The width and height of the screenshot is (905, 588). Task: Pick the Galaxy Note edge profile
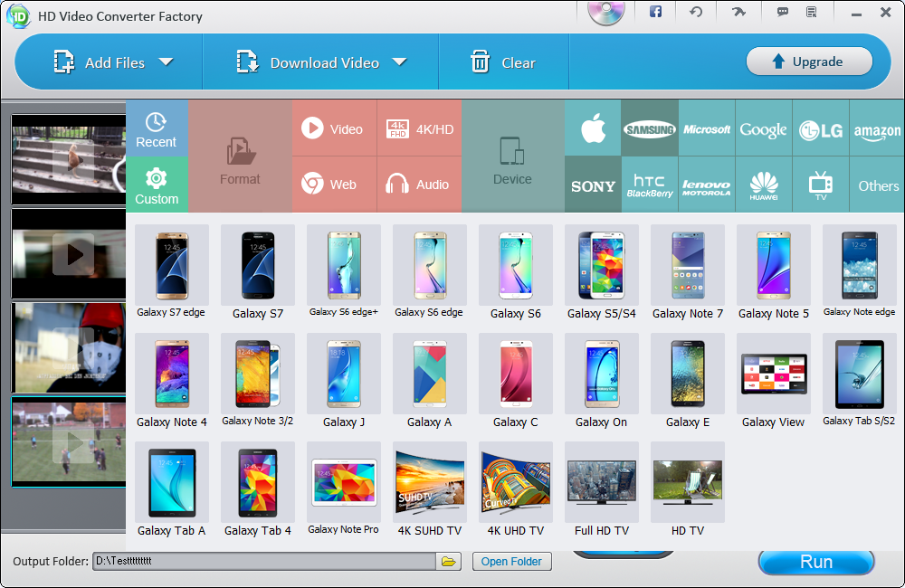860,272
